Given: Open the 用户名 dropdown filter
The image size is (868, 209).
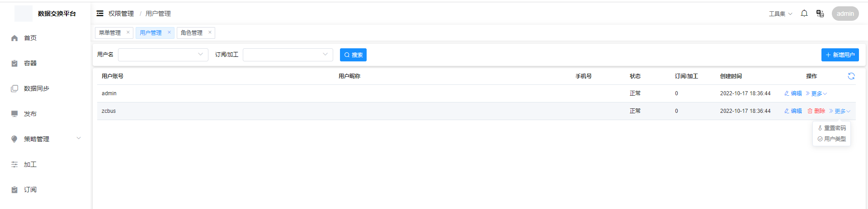Looking at the screenshot, I should click(163, 55).
